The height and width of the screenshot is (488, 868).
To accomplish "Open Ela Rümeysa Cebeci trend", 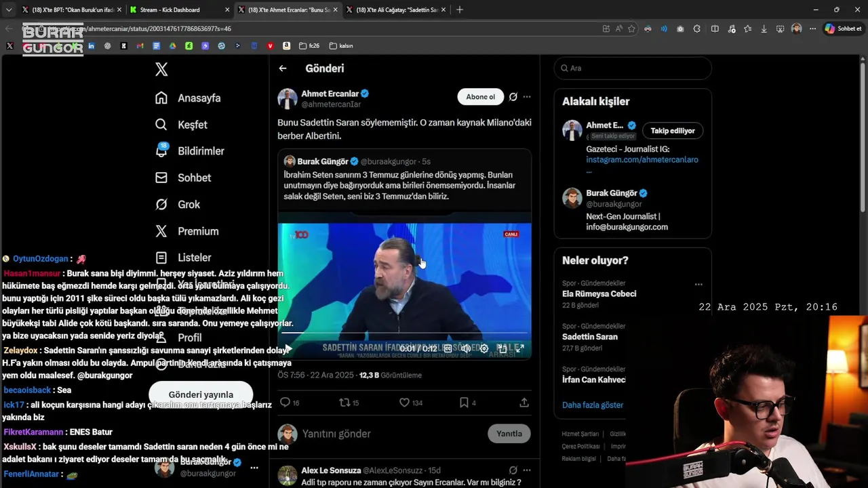I will point(599,293).
